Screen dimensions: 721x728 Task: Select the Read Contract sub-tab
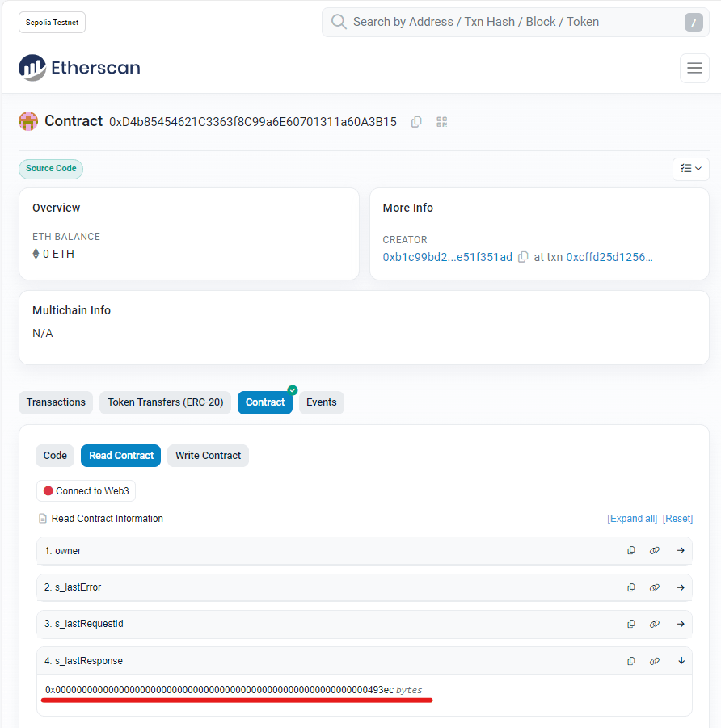pos(120,456)
